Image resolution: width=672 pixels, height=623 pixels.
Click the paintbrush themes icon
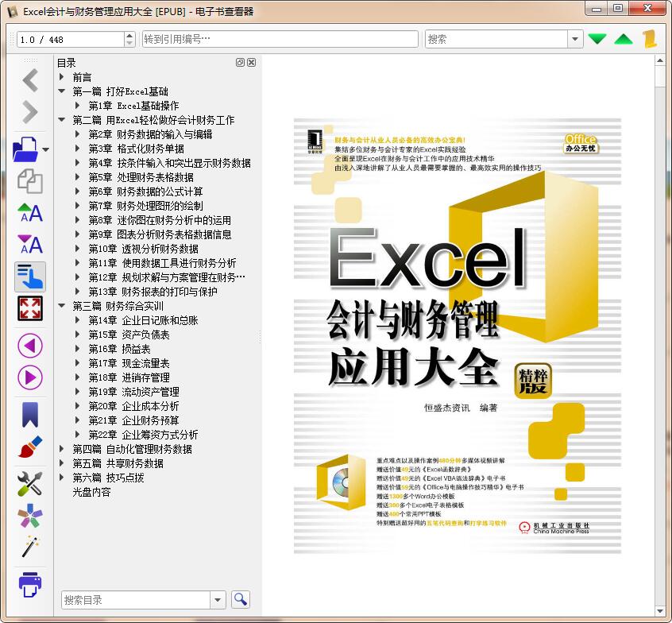pyautogui.click(x=30, y=447)
